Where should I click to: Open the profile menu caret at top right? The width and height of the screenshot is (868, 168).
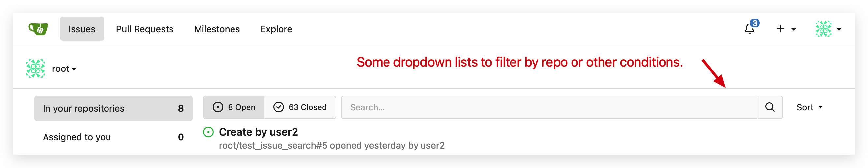(x=839, y=29)
